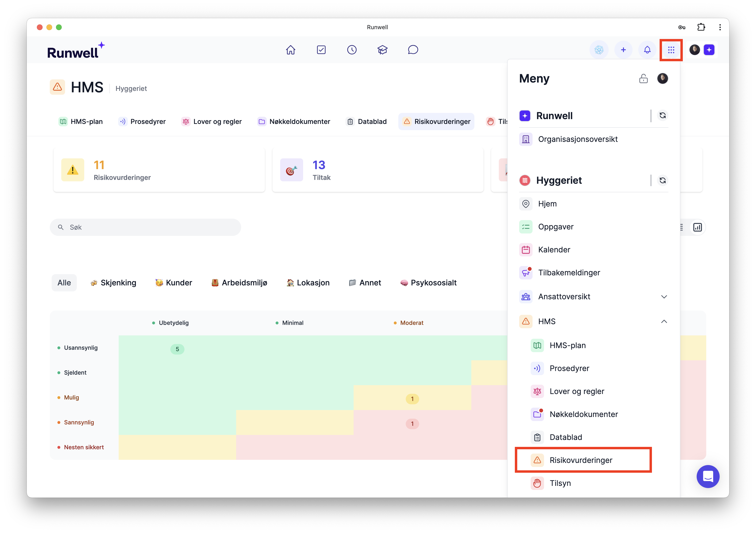The height and width of the screenshot is (533, 756).
Task: Filter by Lokasjon category
Action: click(x=308, y=283)
